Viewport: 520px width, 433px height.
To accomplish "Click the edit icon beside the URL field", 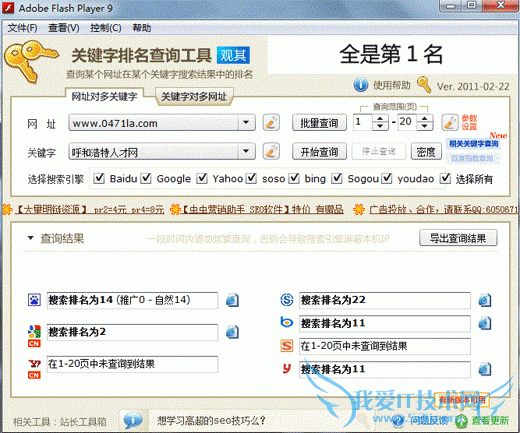I will (271, 123).
